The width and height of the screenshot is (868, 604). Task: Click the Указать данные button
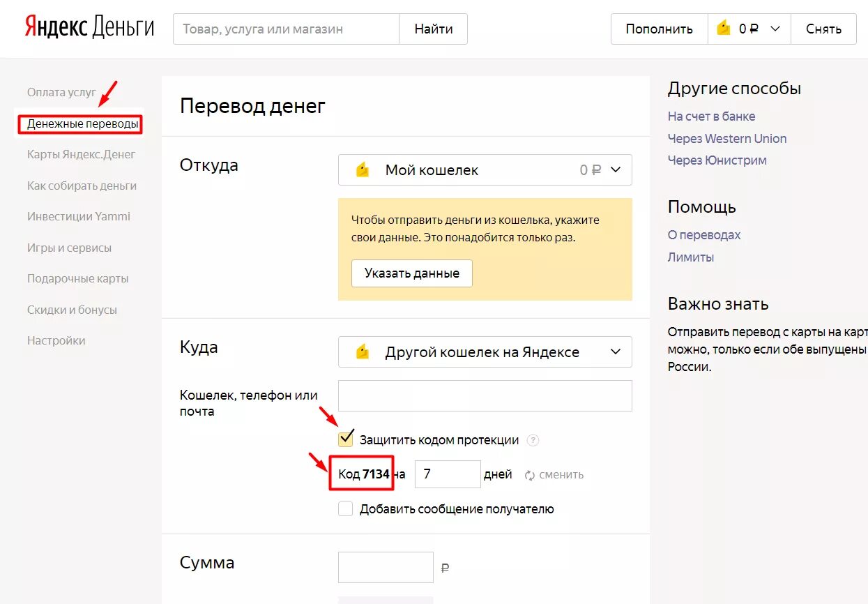tap(412, 273)
